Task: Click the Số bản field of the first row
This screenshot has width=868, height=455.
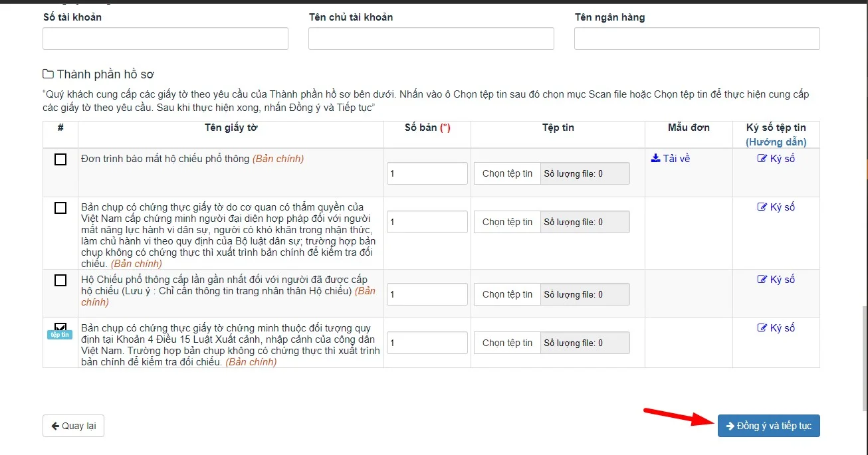Action: coord(427,173)
